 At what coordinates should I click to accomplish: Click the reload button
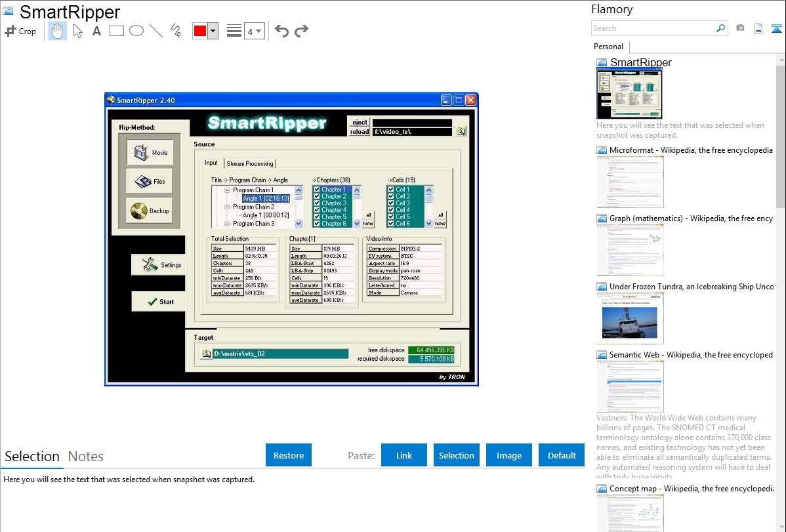coord(359,132)
